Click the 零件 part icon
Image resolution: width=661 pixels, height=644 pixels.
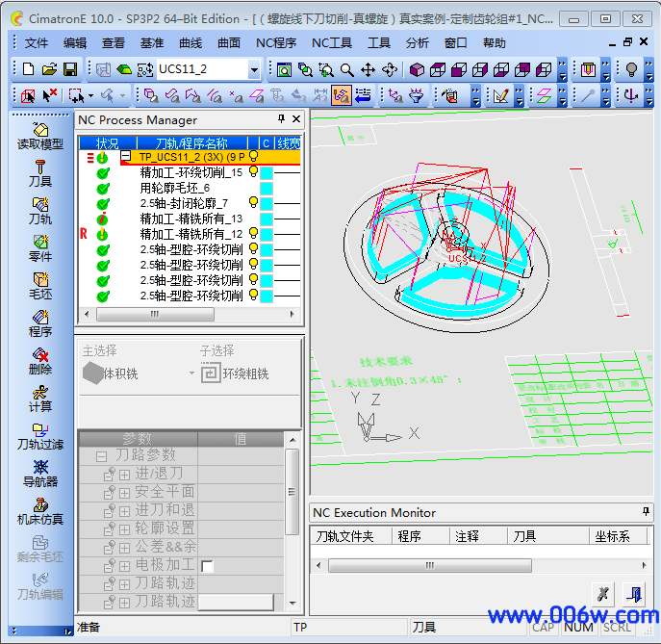40,242
